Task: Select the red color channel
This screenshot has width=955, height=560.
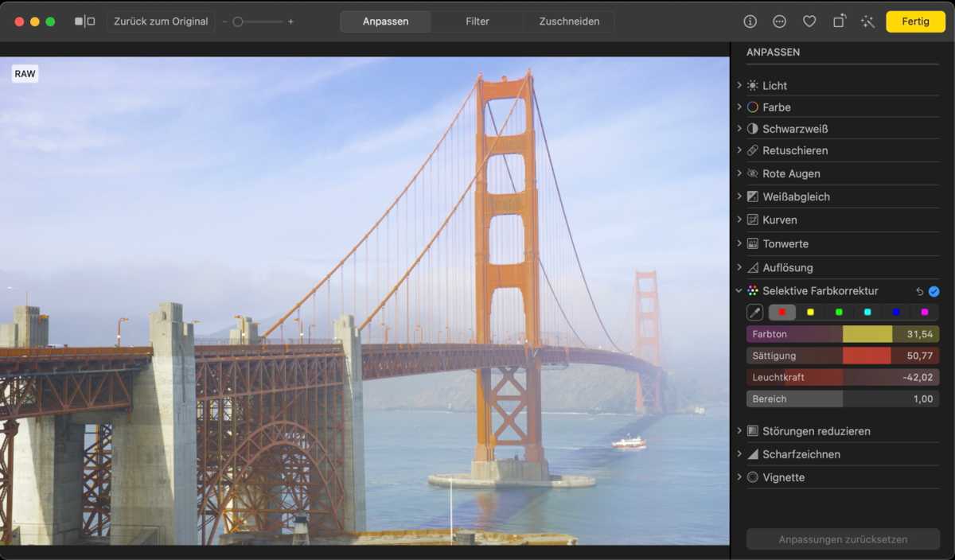Action: 782,313
